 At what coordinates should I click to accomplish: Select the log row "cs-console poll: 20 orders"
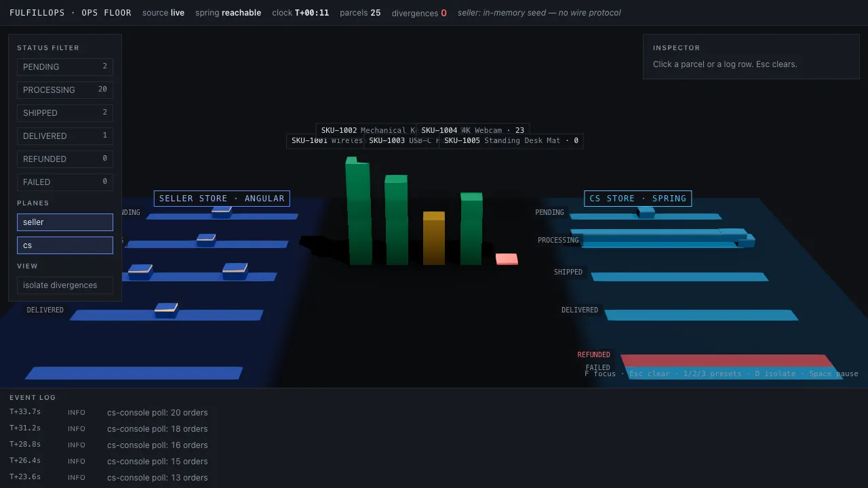[434, 412]
